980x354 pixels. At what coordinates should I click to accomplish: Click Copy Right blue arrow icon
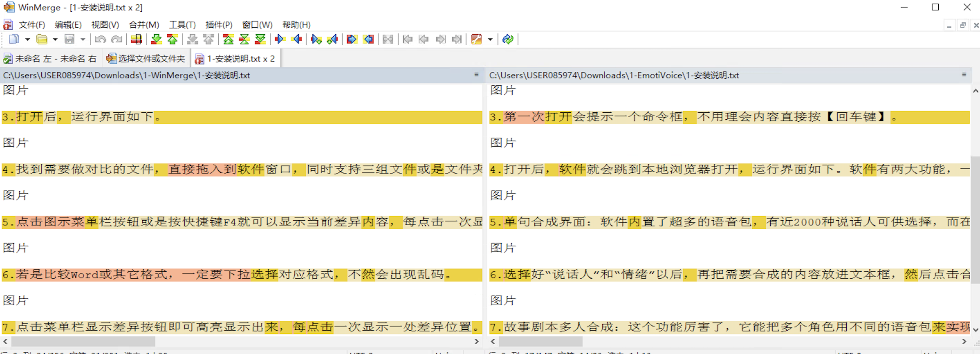tap(280, 39)
